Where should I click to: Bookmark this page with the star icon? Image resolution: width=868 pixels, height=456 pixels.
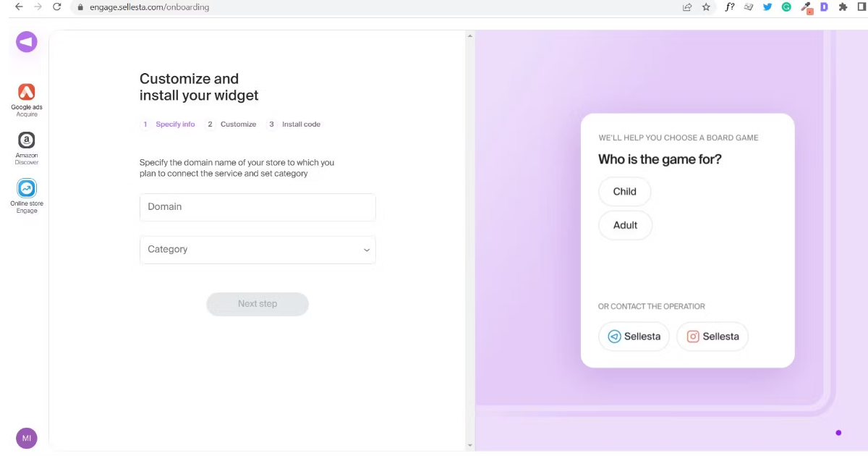tap(706, 7)
